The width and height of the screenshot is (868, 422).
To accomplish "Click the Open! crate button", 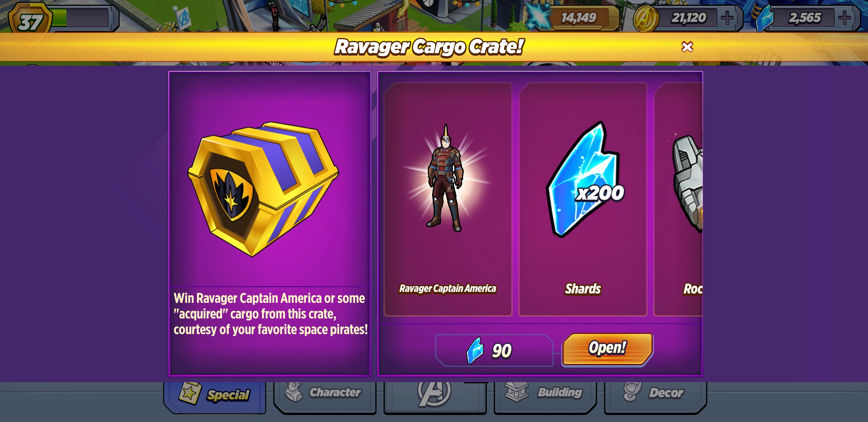I will [607, 349].
